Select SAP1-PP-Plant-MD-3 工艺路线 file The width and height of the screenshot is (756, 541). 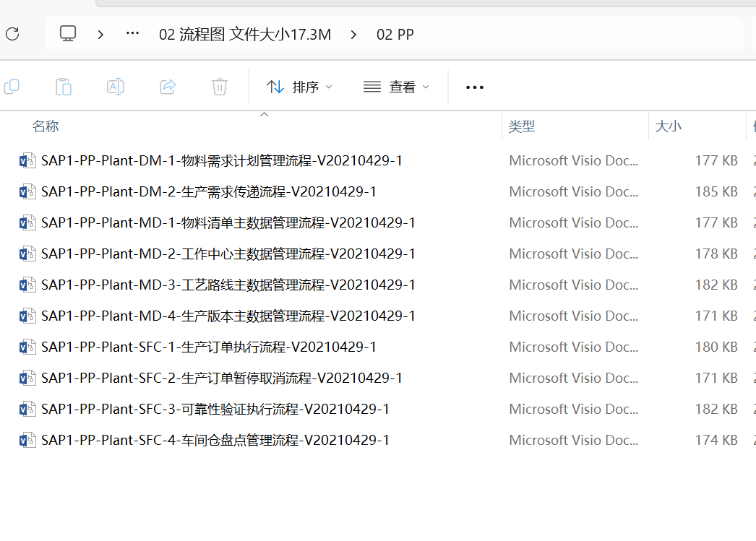pyautogui.click(x=228, y=285)
